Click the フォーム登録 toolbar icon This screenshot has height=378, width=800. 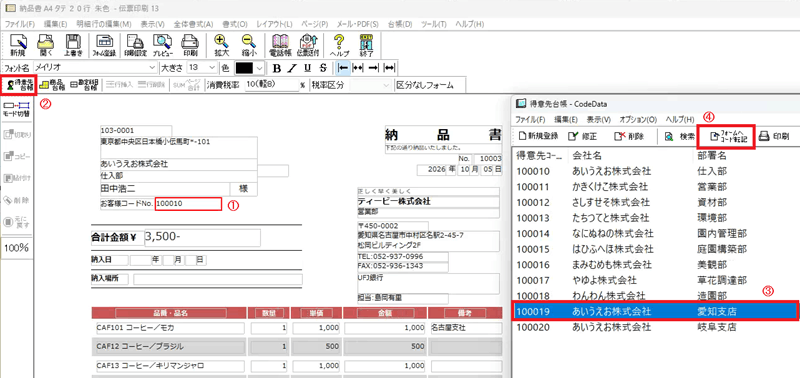coord(104,45)
